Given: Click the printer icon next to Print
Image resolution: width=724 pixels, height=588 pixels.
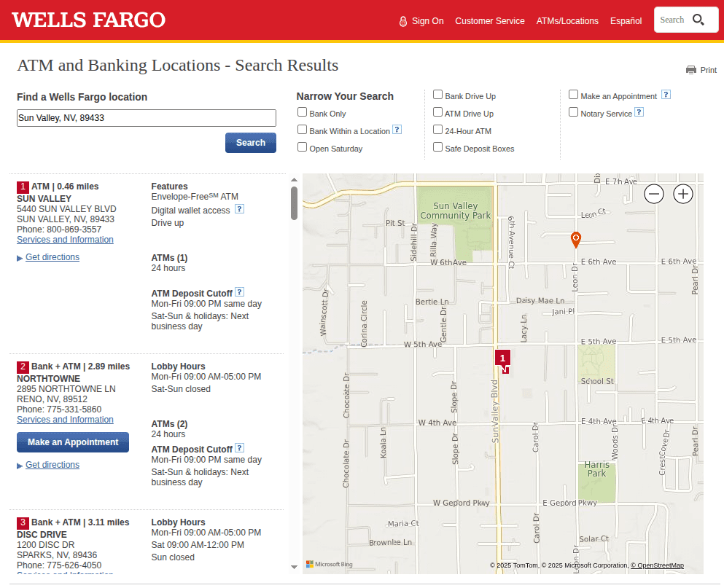Looking at the screenshot, I should pos(691,70).
